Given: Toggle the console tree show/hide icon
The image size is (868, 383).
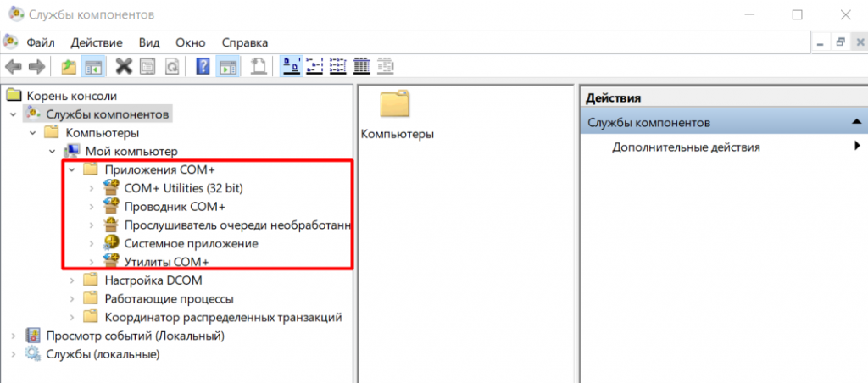Looking at the screenshot, I should tap(92, 67).
